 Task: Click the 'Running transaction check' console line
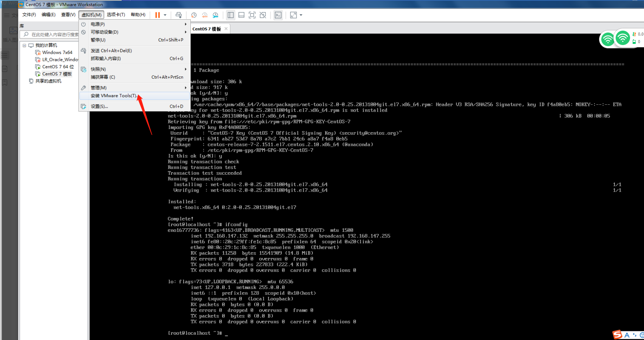pos(203,162)
